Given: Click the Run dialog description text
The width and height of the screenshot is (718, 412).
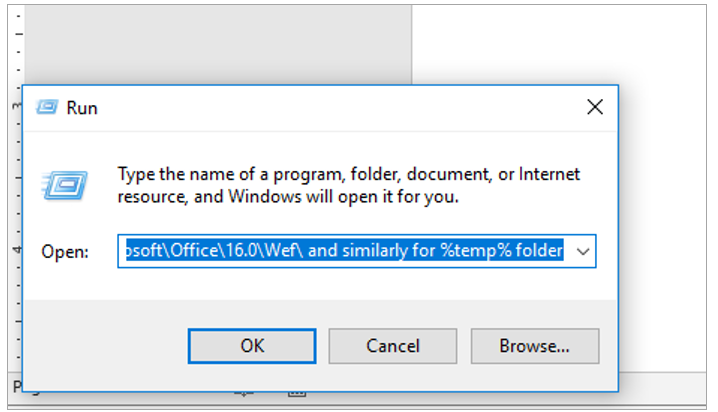Looking at the screenshot, I should click(348, 185).
